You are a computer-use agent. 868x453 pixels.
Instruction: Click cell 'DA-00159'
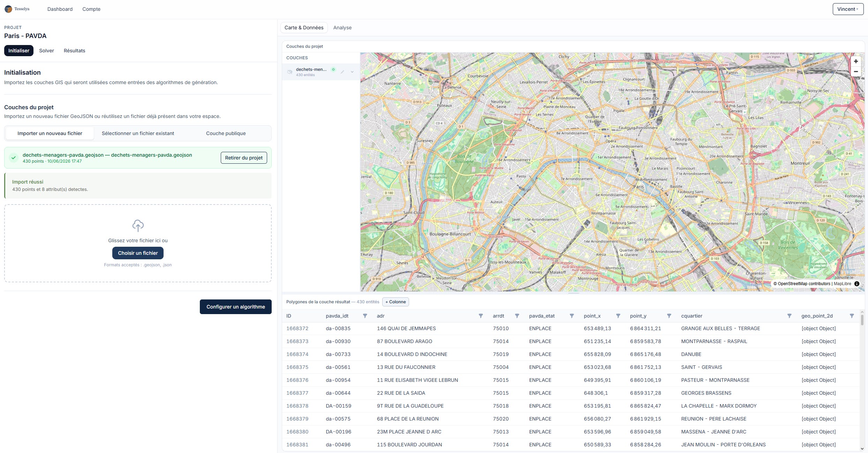(339, 406)
